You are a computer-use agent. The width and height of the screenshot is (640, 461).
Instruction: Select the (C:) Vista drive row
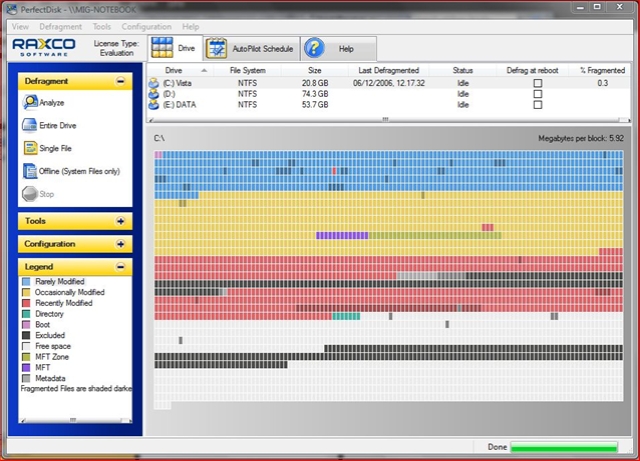(x=388, y=83)
